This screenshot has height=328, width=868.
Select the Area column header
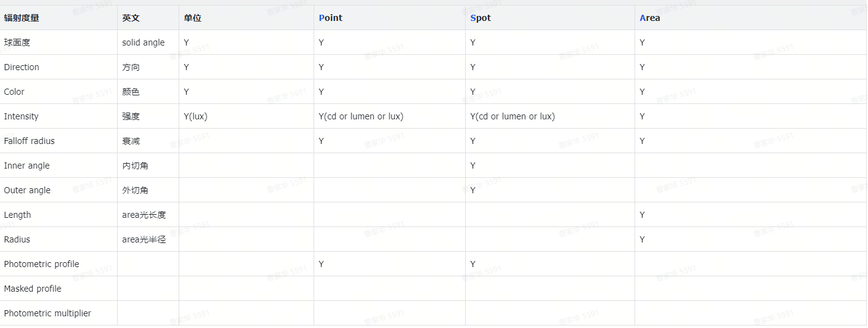tap(649, 18)
